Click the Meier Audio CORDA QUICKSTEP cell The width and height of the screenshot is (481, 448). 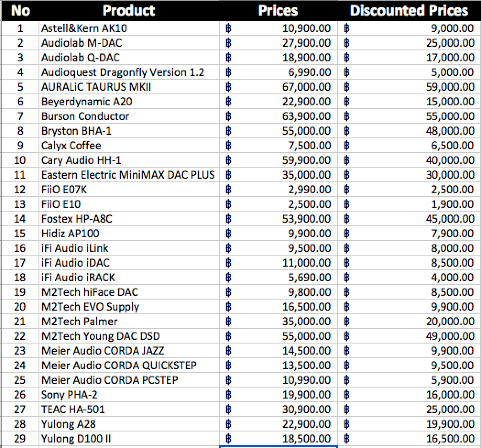[x=119, y=366]
